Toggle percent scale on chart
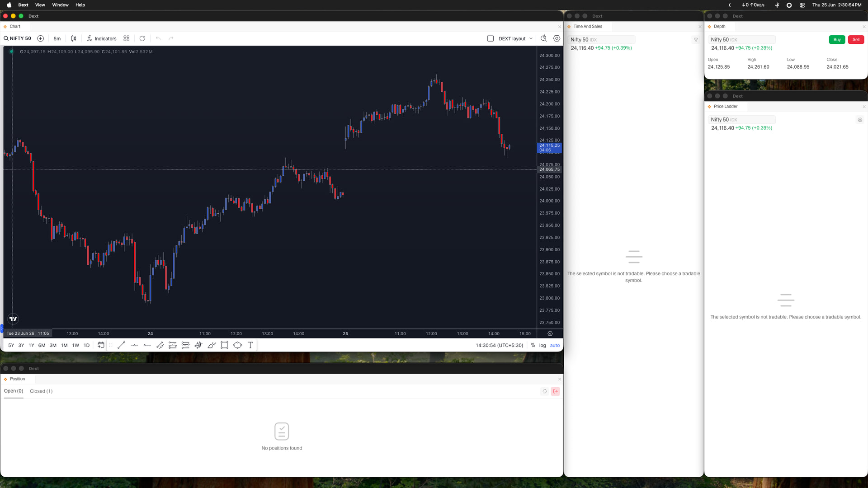The width and height of the screenshot is (868, 488). (x=533, y=346)
